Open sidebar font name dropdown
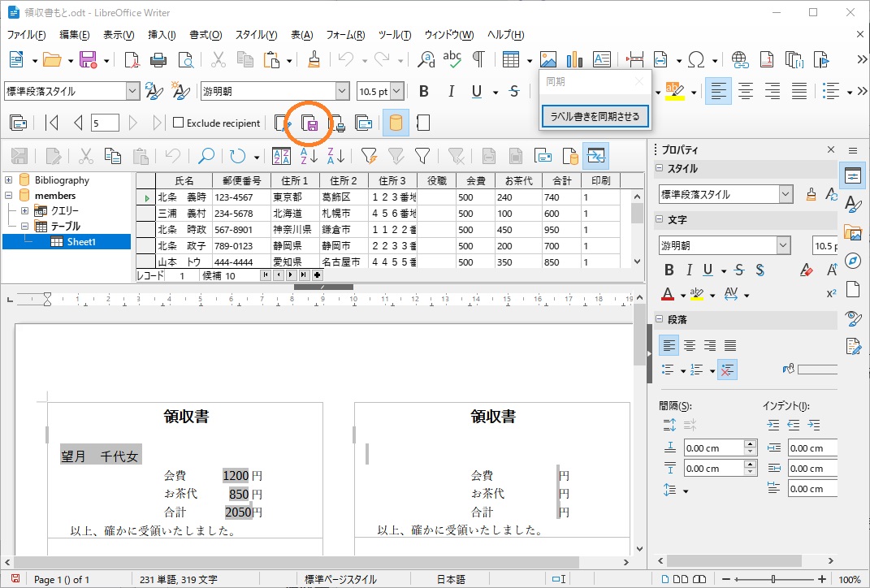 coord(783,245)
